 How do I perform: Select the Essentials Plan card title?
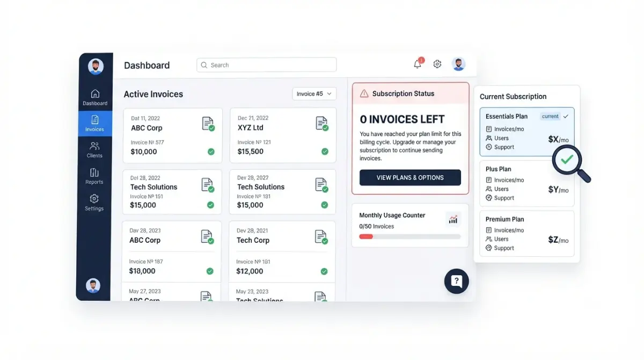click(x=507, y=116)
